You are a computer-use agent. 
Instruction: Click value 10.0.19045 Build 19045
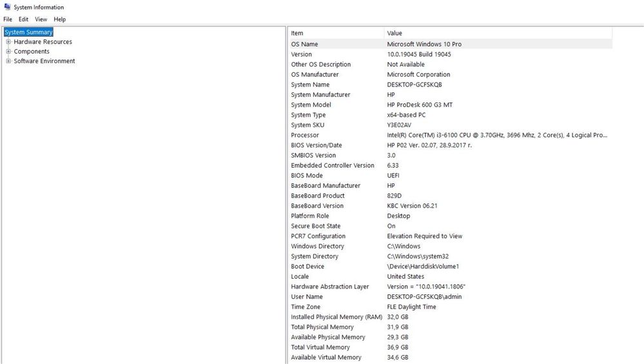[x=419, y=54]
